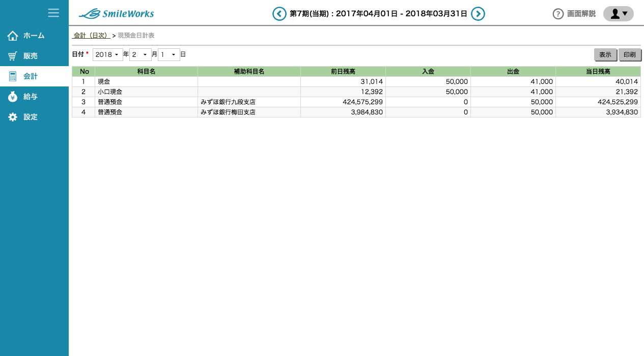Select the みずほ銀行九段支店 cell

[x=249, y=102]
